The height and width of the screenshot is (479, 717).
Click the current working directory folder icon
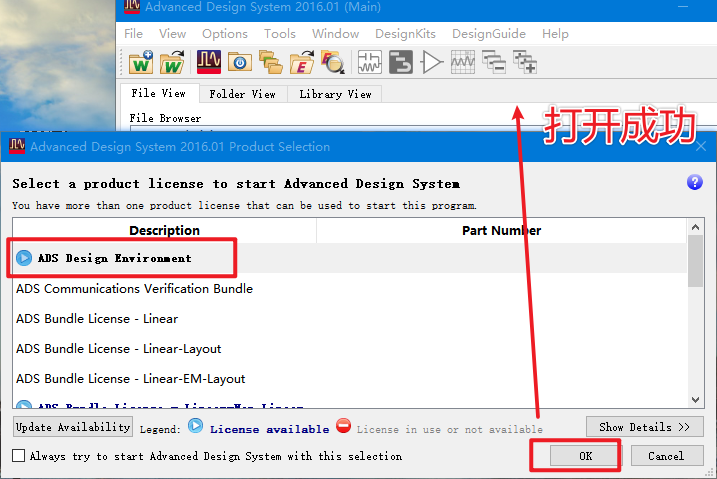point(240,62)
